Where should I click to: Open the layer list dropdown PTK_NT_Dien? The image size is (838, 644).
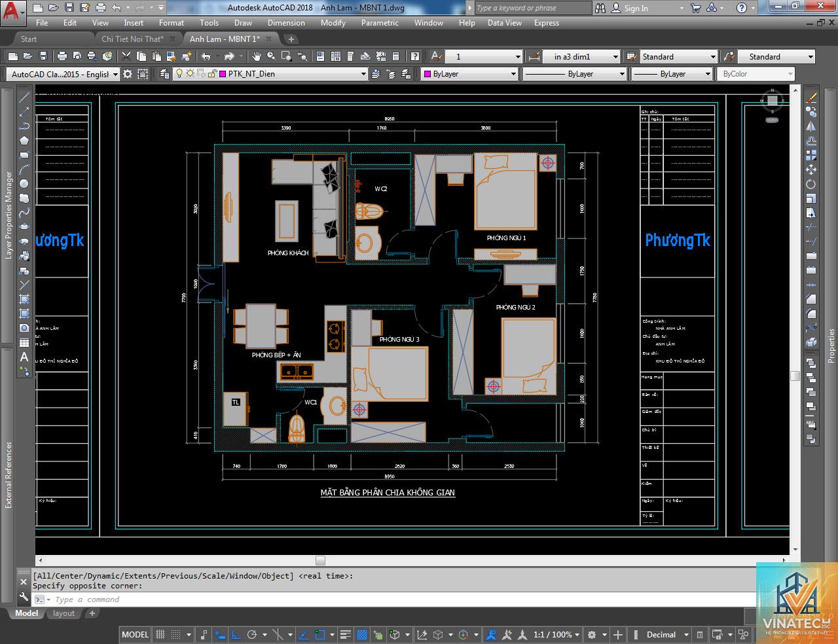click(363, 74)
